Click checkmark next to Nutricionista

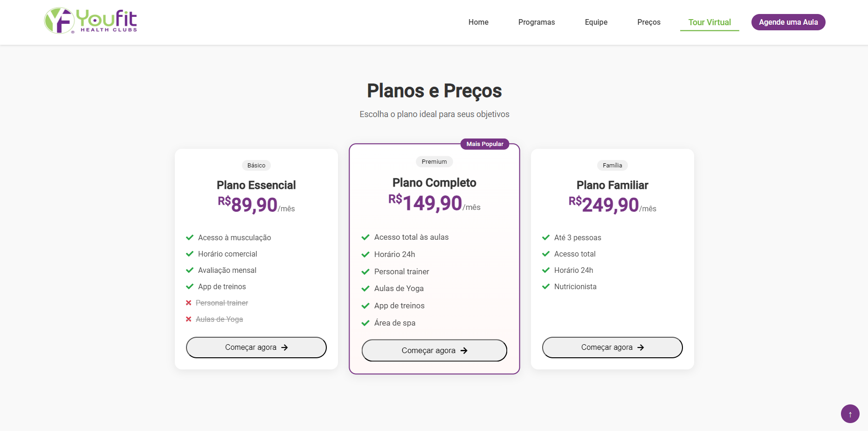(x=546, y=286)
